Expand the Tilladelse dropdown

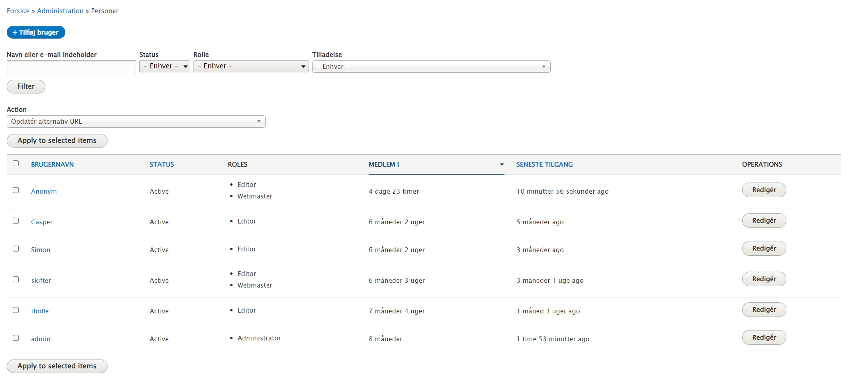tap(431, 67)
